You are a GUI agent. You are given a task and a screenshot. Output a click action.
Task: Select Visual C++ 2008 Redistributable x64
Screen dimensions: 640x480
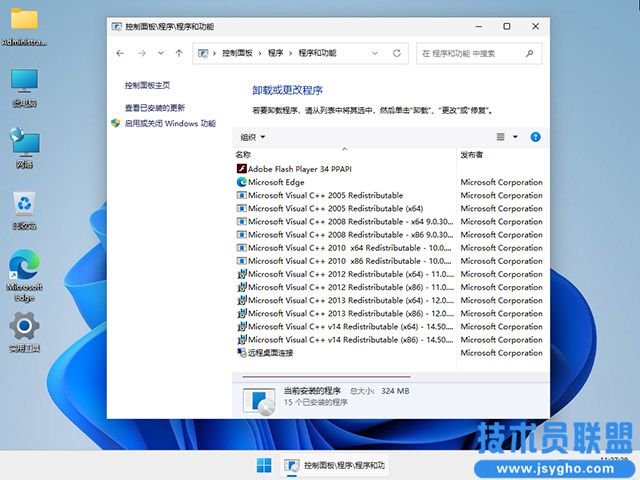pos(350,222)
